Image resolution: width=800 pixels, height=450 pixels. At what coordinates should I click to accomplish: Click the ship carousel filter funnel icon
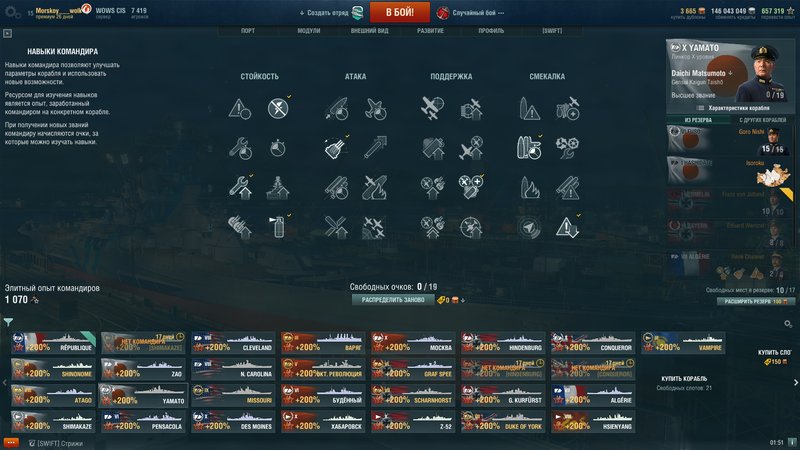(x=8, y=322)
